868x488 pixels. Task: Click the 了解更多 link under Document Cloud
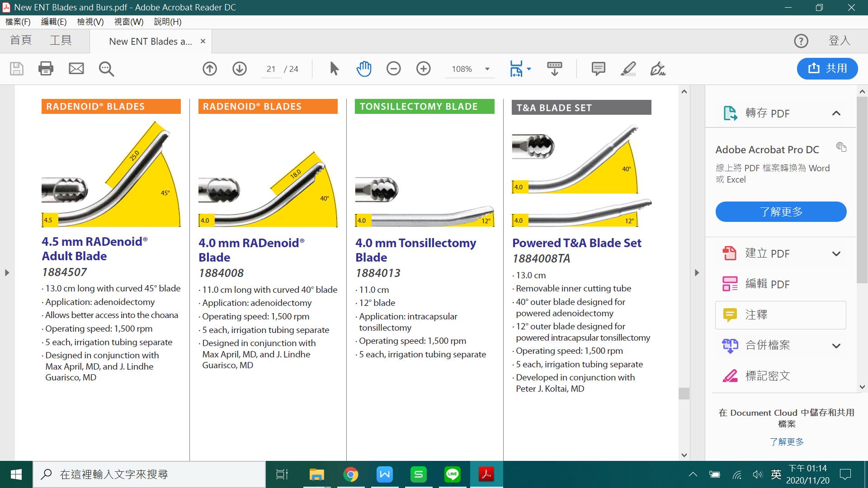click(x=787, y=442)
